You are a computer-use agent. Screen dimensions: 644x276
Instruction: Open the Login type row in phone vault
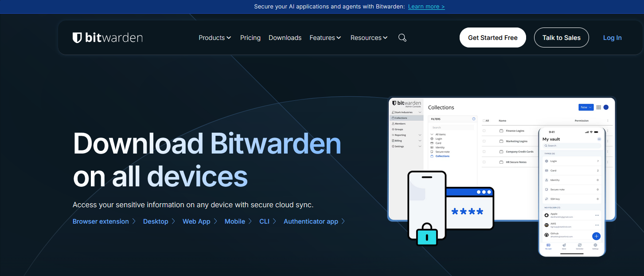(x=572, y=161)
